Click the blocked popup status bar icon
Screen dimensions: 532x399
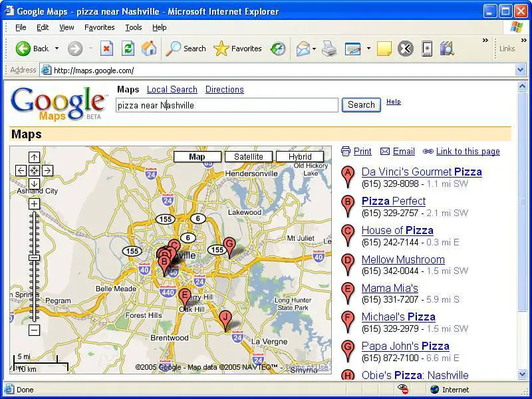pyautogui.click(x=403, y=389)
